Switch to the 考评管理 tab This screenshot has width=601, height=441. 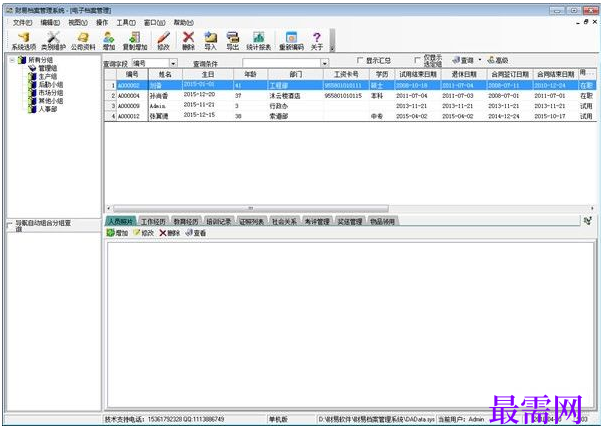point(317,221)
